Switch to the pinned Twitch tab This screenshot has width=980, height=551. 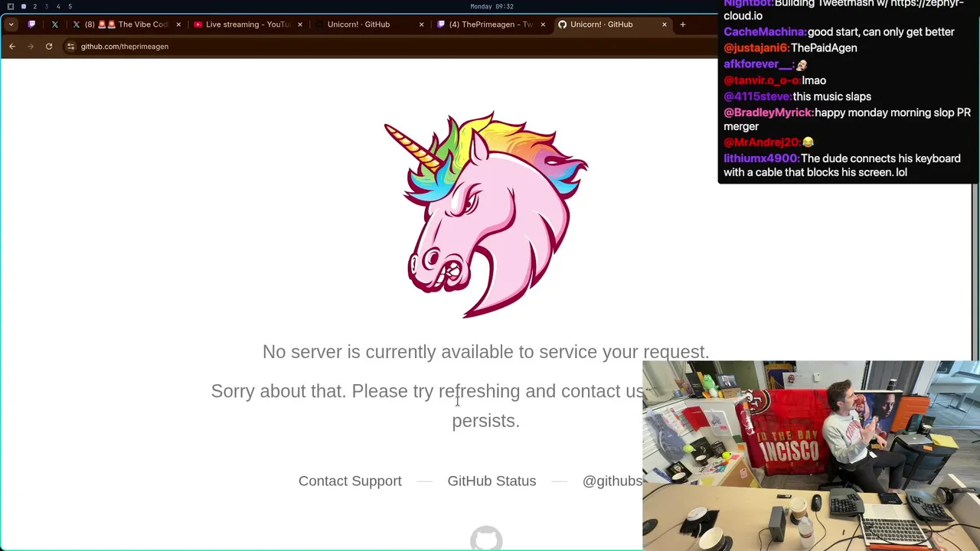(31, 24)
